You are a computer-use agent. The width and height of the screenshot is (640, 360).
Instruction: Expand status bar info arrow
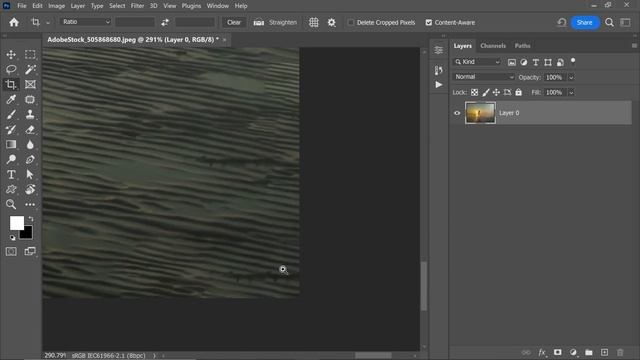pyautogui.click(x=155, y=356)
